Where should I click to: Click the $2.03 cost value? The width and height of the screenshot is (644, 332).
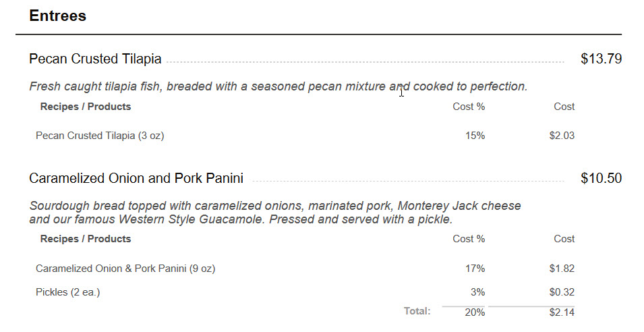[562, 136]
